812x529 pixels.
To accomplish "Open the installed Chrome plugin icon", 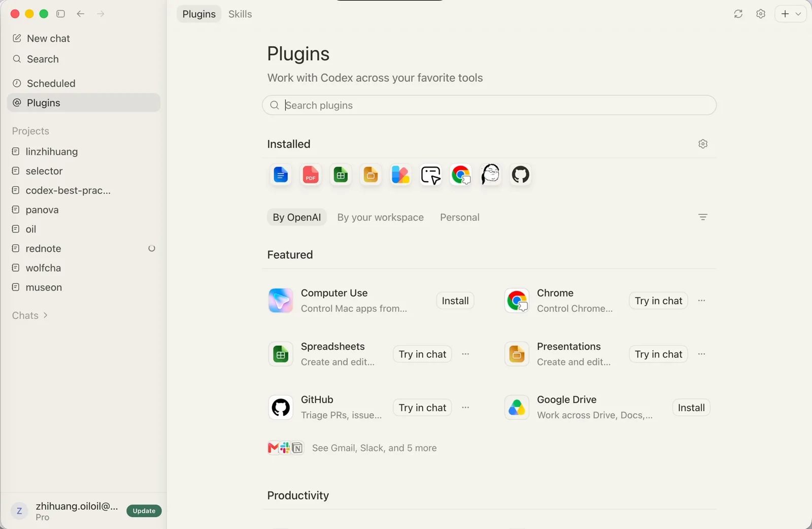I will 460,175.
